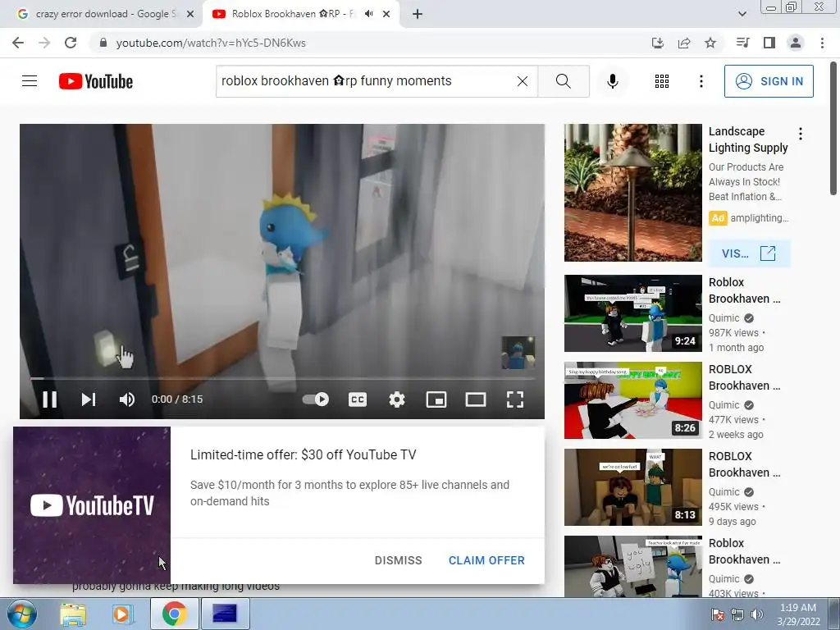Skip to next video
This screenshot has width=840, height=630.
click(89, 399)
